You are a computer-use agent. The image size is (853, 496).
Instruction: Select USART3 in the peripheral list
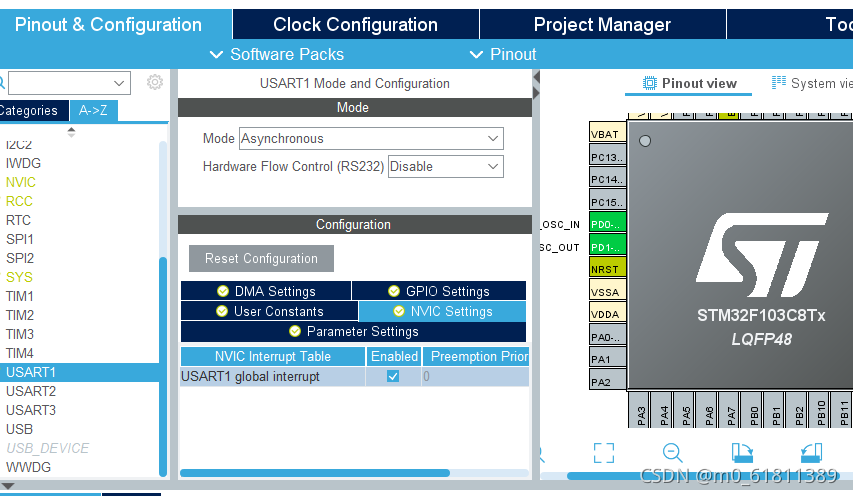coord(31,410)
